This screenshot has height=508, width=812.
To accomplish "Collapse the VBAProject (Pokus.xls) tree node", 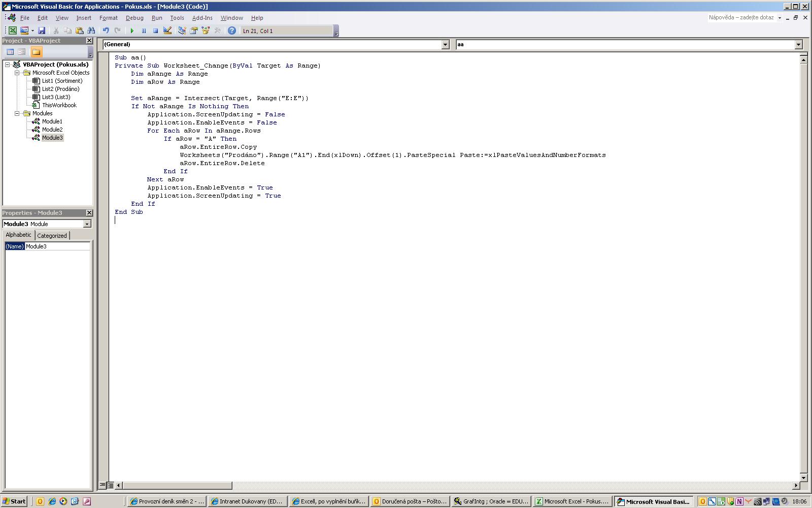I will pyautogui.click(x=8, y=65).
